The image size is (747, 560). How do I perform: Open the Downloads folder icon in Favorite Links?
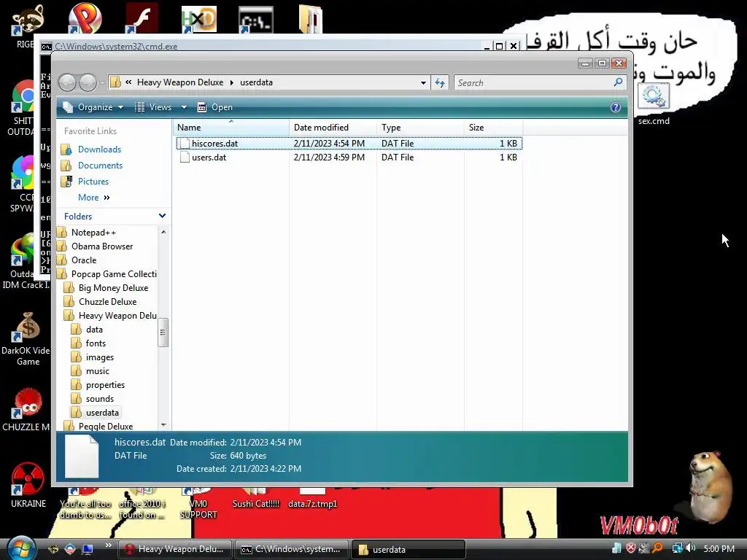click(66, 149)
